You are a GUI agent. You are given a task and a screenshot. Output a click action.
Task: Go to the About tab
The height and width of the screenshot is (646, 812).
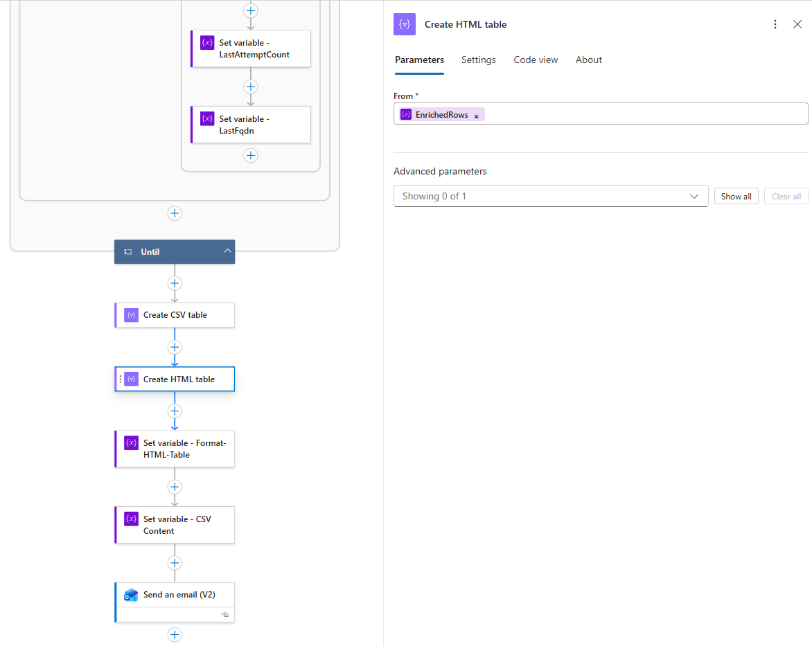pos(588,60)
